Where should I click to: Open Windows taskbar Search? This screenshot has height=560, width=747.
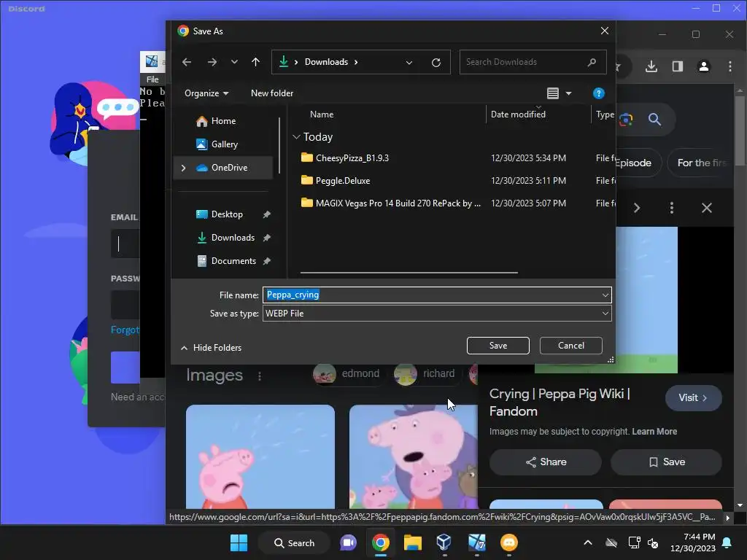[x=294, y=542]
